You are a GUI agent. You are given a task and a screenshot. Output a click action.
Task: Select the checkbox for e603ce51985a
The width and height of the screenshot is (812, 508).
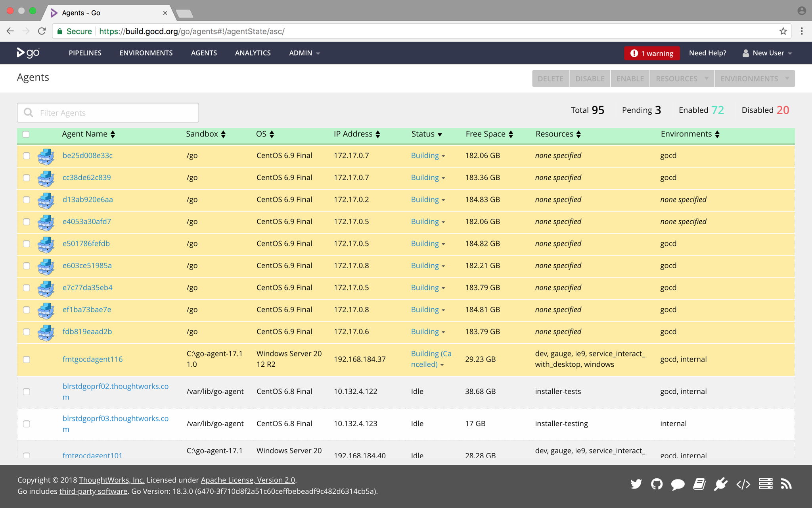(x=27, y=266)
